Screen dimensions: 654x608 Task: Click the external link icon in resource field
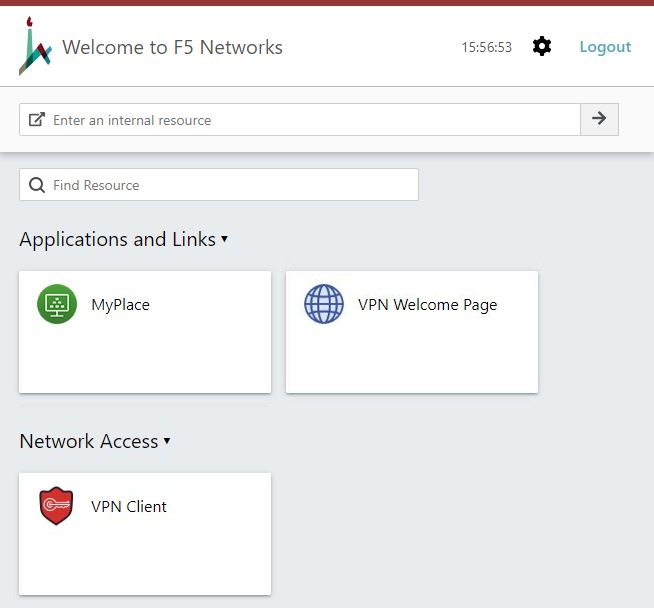point(37,119)
